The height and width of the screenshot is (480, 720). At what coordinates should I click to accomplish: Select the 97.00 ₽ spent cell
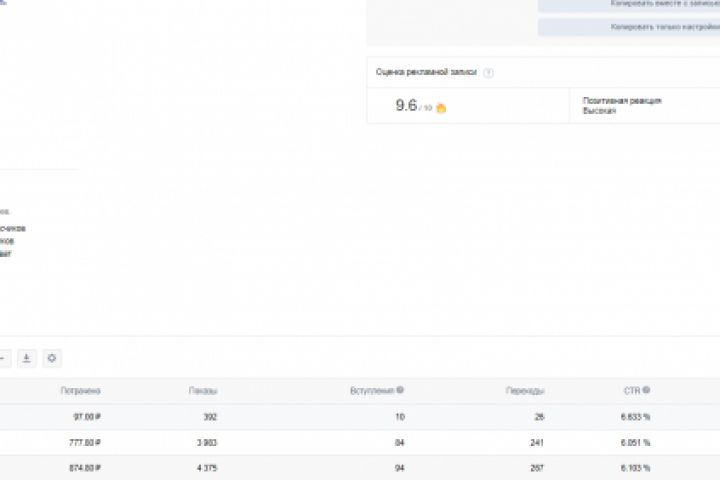pos(87,417)
